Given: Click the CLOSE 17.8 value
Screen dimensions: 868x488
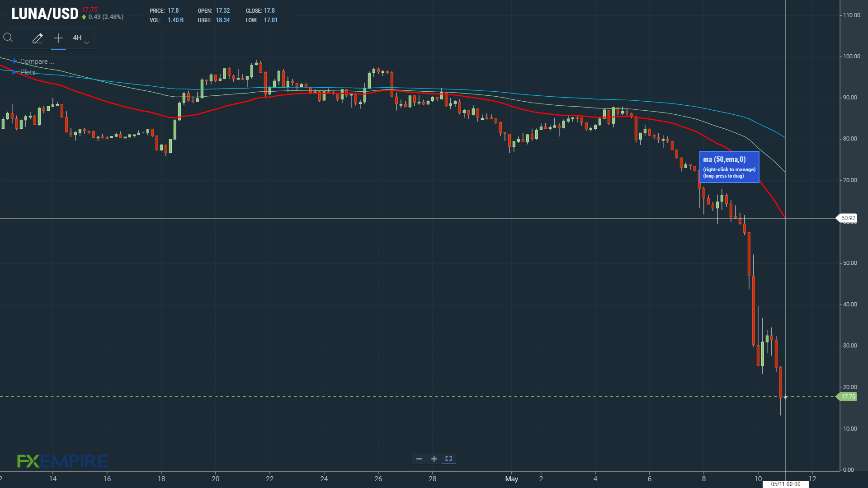Looking at the screenshot, I should tap(269, 11).
